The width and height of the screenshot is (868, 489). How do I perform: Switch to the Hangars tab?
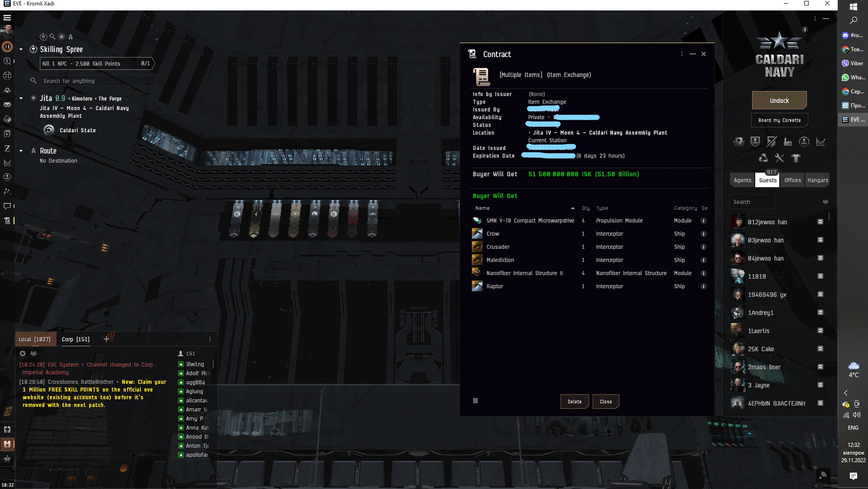coord(818,180)
